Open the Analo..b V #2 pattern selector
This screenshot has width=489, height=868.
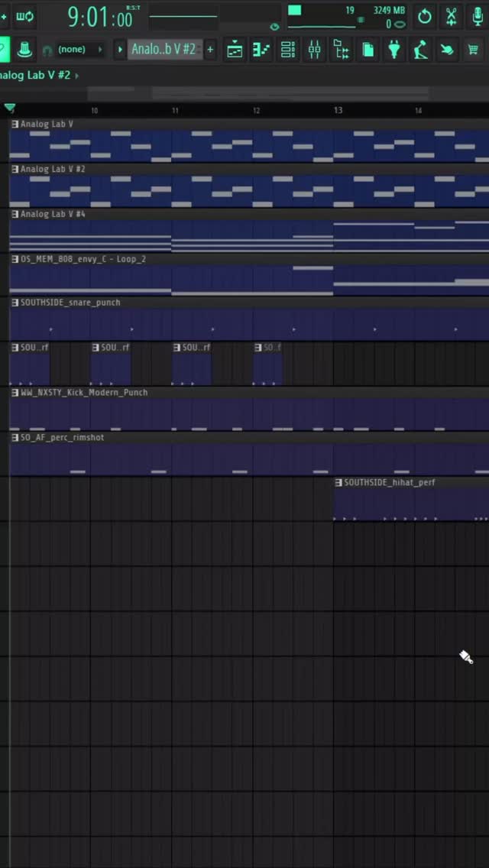pos(164,50)
